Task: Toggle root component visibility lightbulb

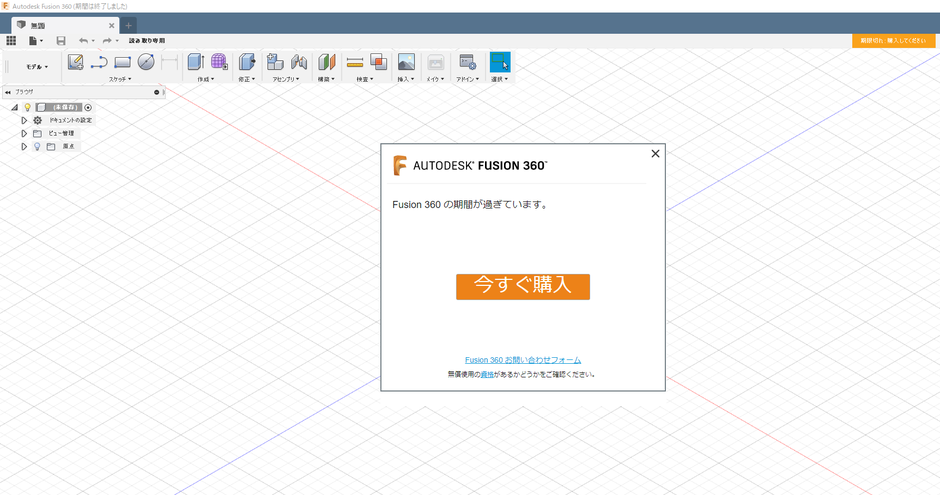Action: click(27, 107)
